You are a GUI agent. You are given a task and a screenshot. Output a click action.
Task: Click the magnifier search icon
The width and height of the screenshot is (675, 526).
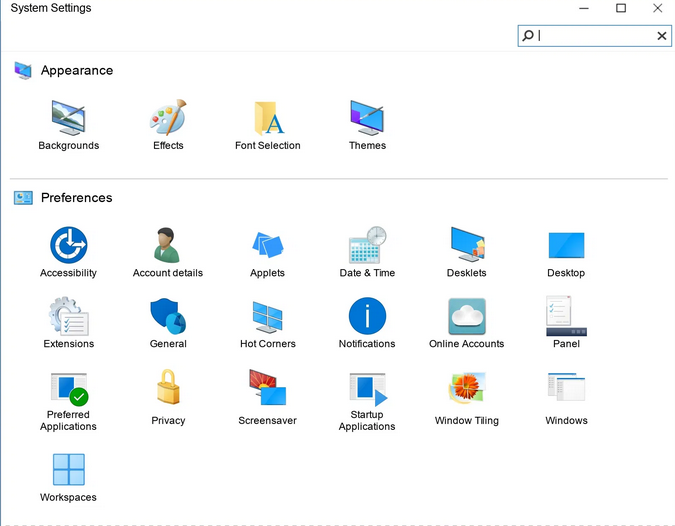pos(528,35)
